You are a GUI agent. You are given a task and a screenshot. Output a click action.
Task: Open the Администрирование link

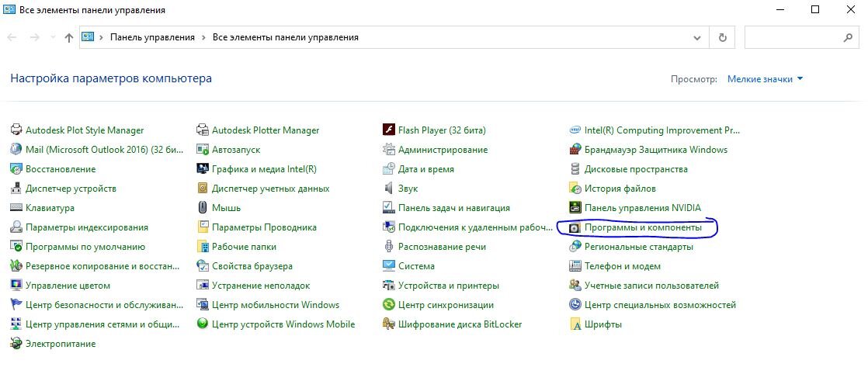tap(443, 150)
